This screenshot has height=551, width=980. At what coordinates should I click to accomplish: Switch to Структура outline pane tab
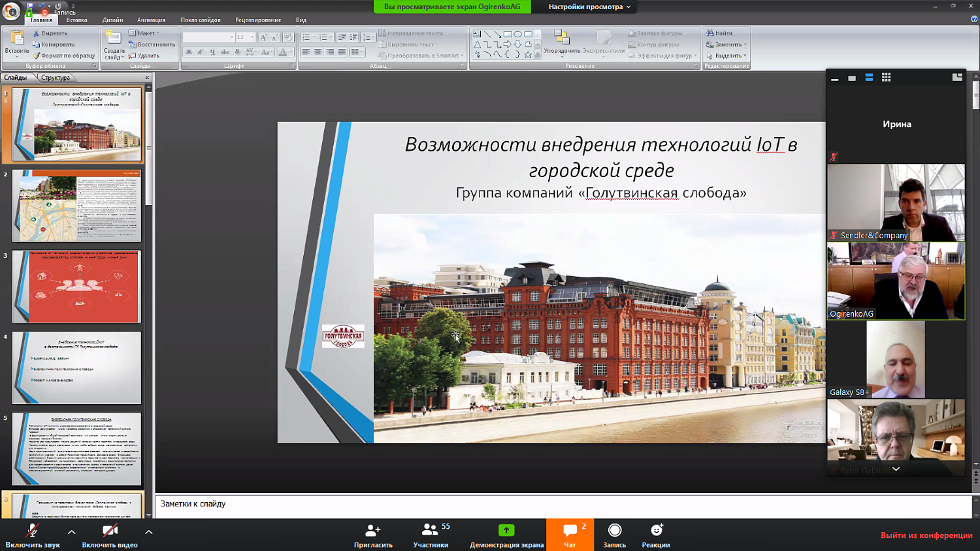click(x=56, y=78)
